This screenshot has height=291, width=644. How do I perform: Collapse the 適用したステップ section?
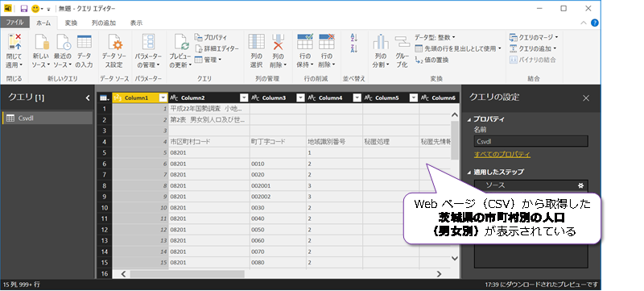pyautogui.click(x=469, y=172)
